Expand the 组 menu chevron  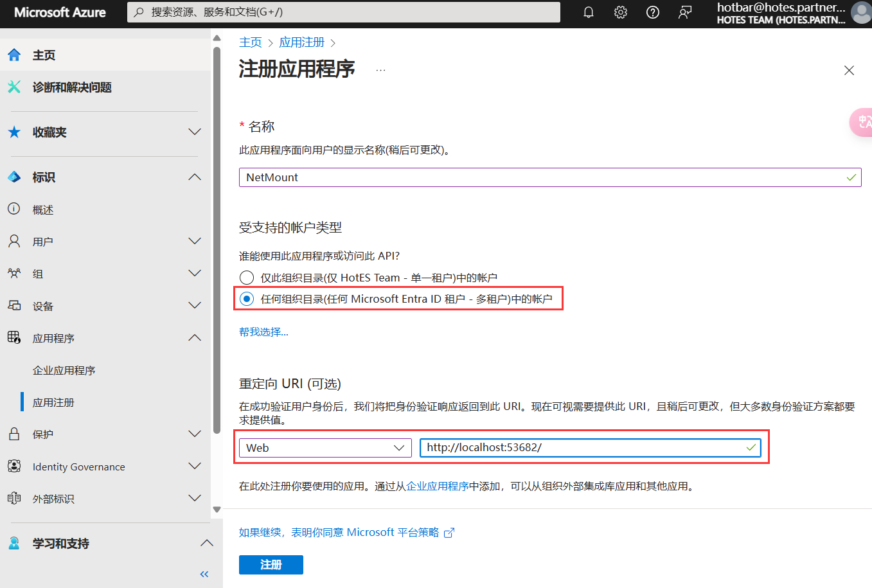(195, 273)
